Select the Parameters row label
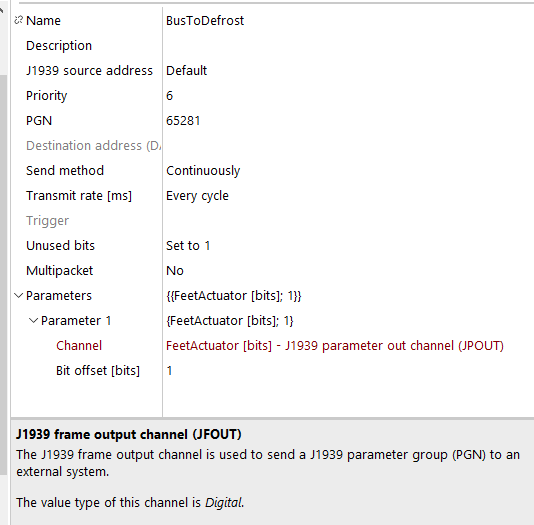This screenshot has width=534, height=525. [x=59, y=296]
